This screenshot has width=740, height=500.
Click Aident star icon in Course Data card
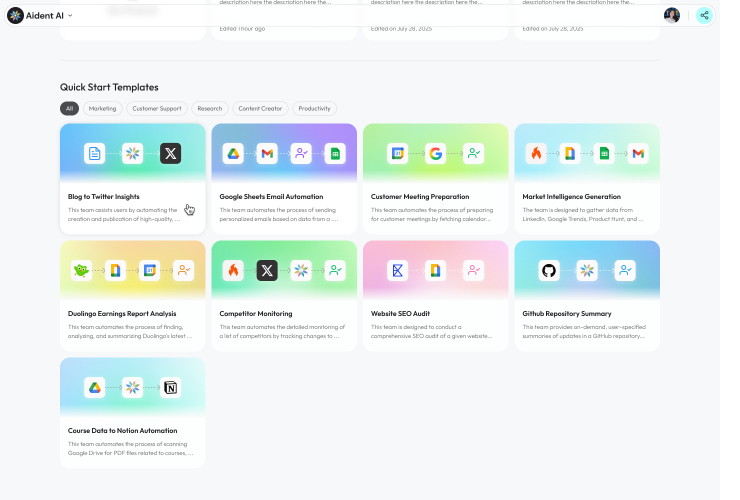133,388
